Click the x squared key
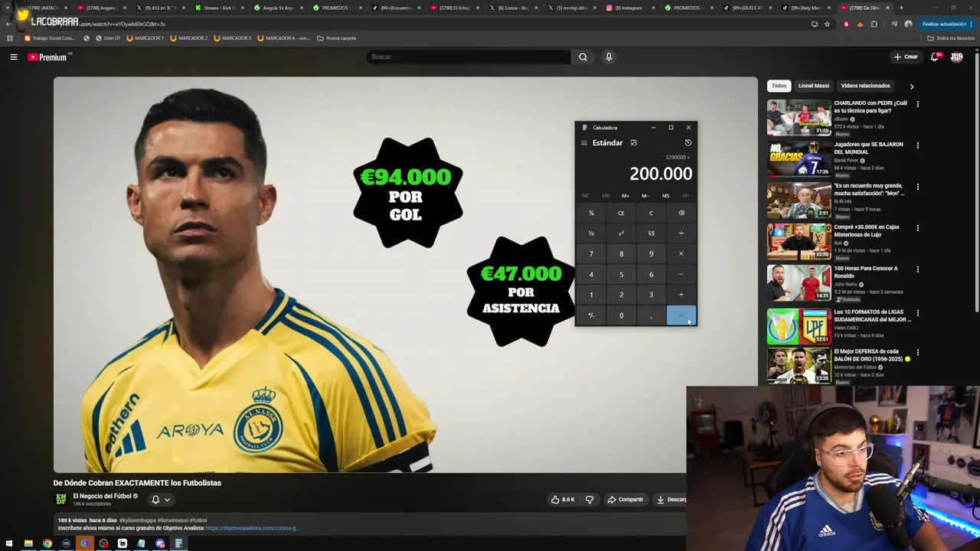This screenshot has width=980, height=551. (x=621, y=233)
